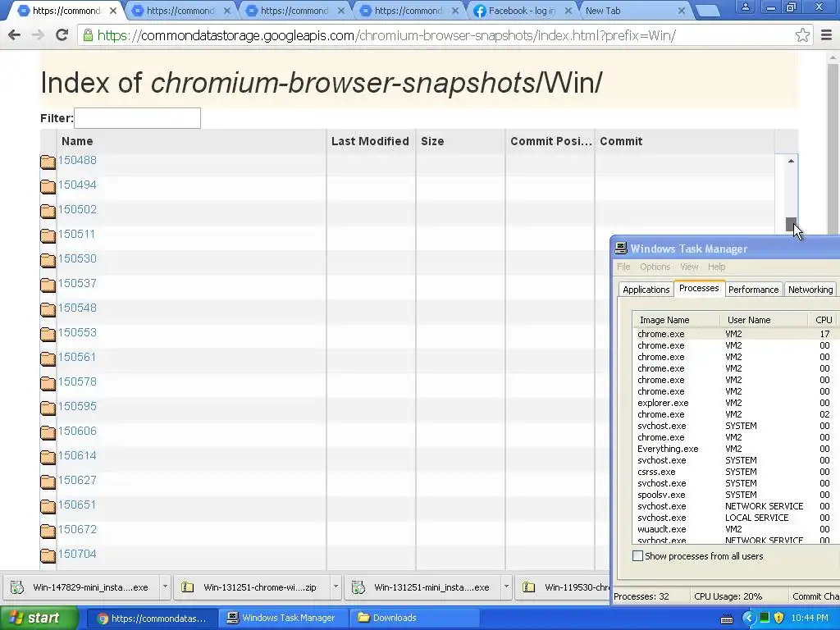Click the folder icon beside 150606
The image size is (840, 630).
pyautogui.click(x=48, y=433)
